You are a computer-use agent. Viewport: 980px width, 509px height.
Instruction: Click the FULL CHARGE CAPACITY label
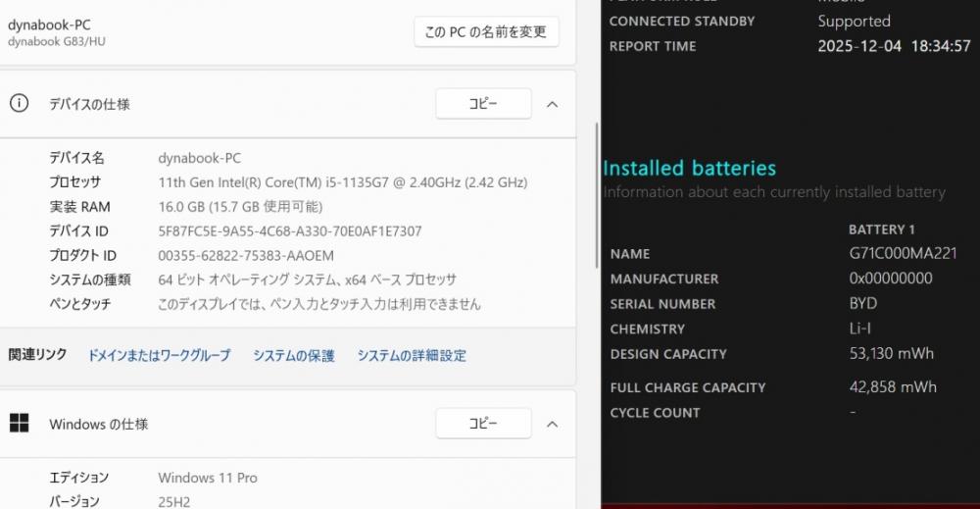tap(688, 387)
